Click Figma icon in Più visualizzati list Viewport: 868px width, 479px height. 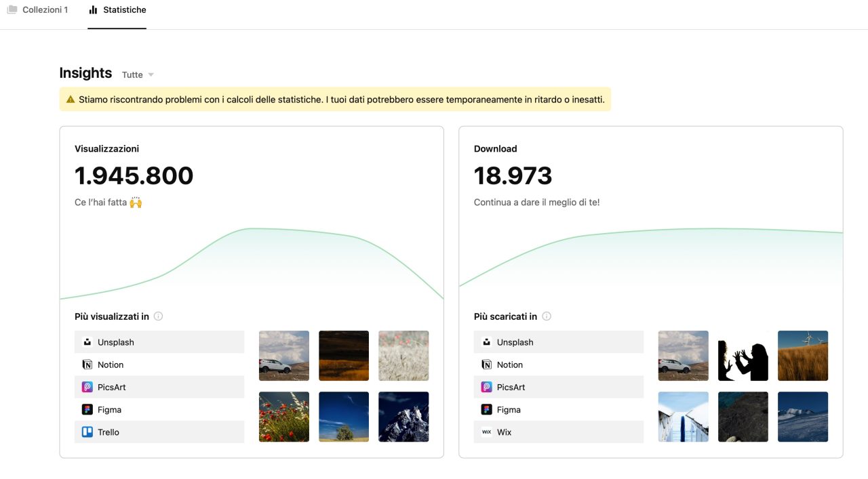pyautogui.click(x=87, y=409)
